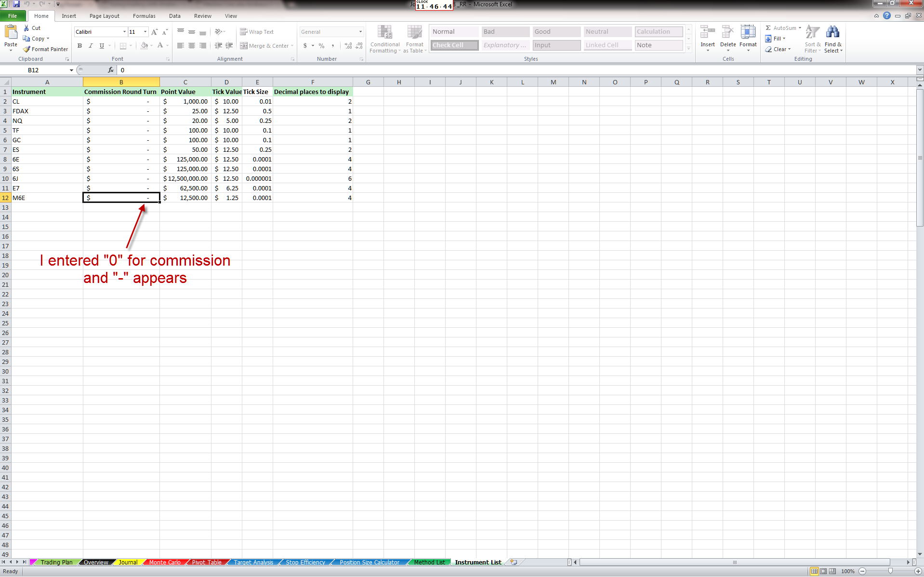Increase font size with Grow Font icon
The width and height of the screenshot is (924, 577).
[154, 32]
